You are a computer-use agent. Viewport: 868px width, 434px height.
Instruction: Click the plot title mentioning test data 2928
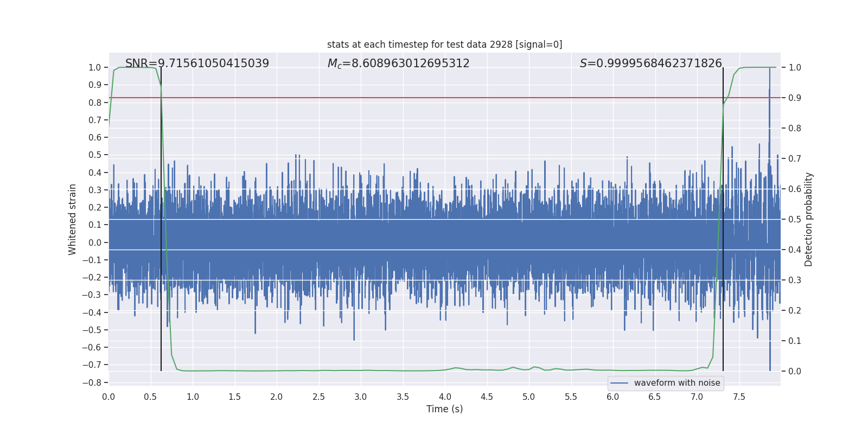(445, 44)
